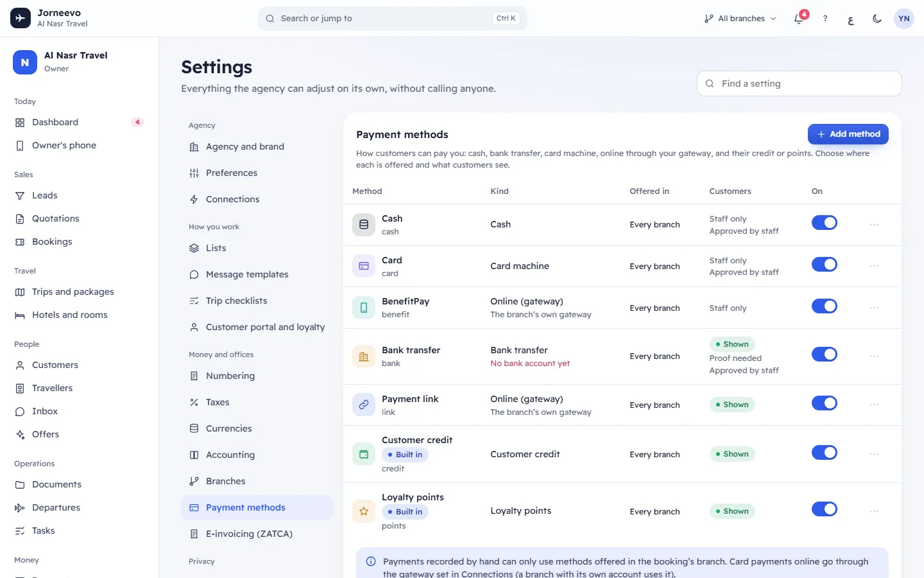The height and width of the screenshot is (578, 924).
Task: Click the Jorneevo airplane logo
Action: click(21, 19)
